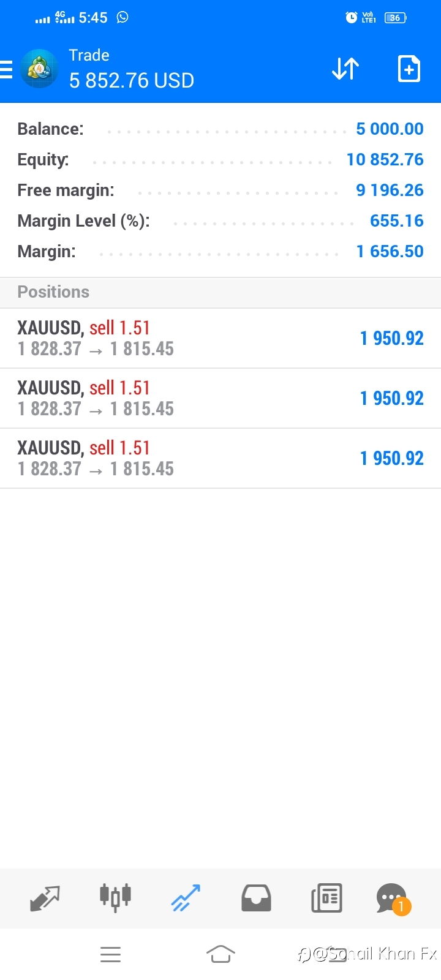Tap the Equity value 10 852.76
The width and height of the screenshot is (441, 980).
coord(385,159)
